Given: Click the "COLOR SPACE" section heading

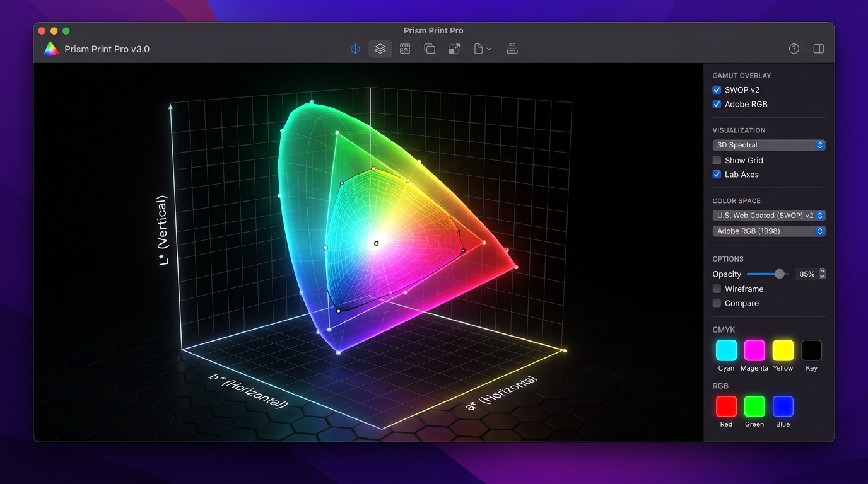Looking at the screenshot, I should point(737,201).
